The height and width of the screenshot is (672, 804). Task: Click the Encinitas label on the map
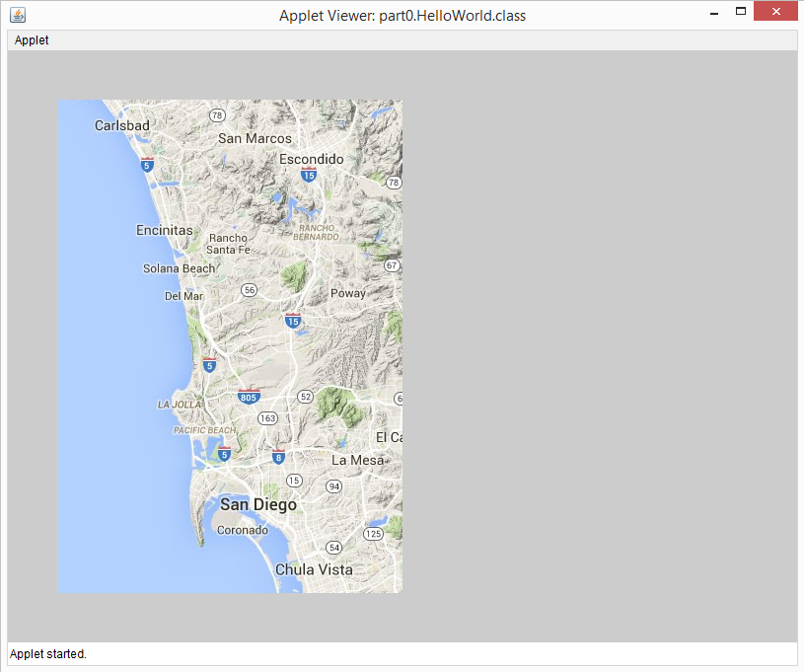[x=165, y=230]
